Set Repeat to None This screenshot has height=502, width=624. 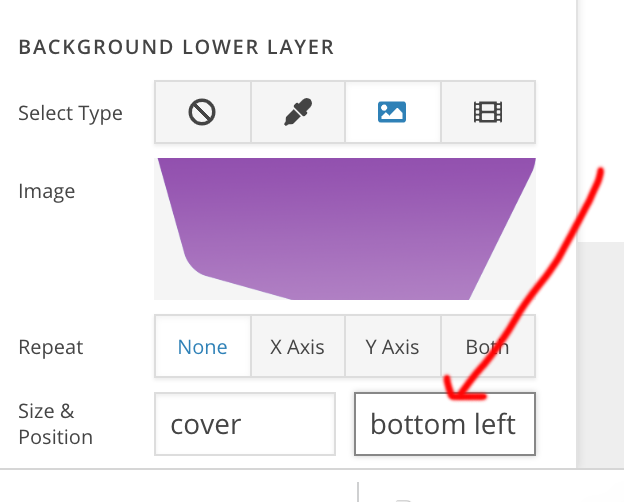coord(202,347)
